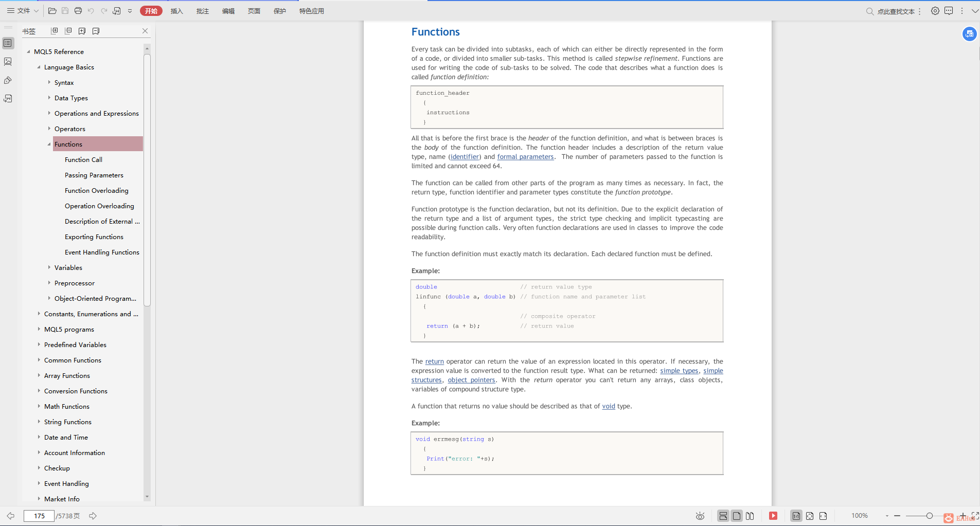The width and height of the screenshot is (980, 526).
Task: Switch to the 批注 tab
Action: 203,11
